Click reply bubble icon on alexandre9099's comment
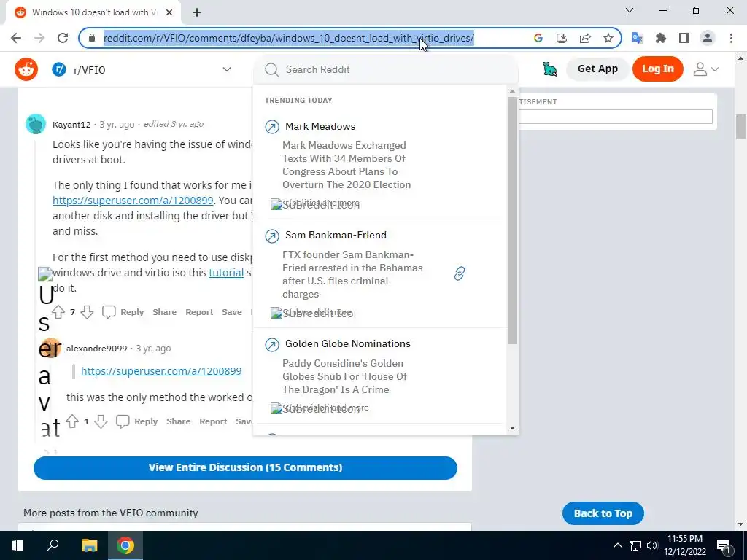The height and width of the screenshot is (560, 747). click(123, 421)
